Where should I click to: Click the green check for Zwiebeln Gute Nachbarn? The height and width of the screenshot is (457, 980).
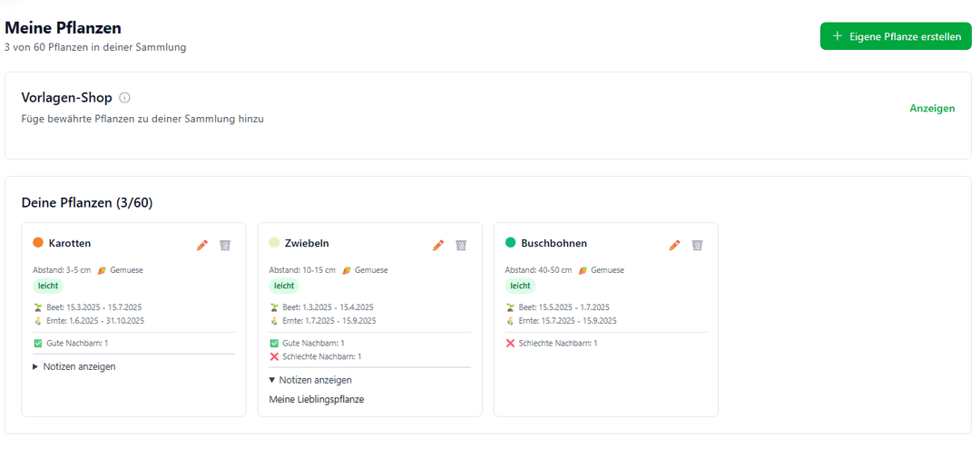click(274, 344)
